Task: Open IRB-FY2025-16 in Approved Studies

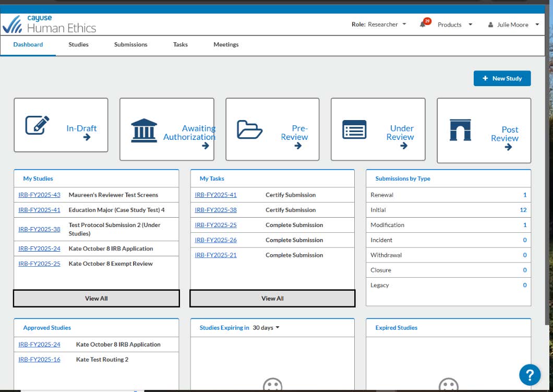Action: [40, 360]
